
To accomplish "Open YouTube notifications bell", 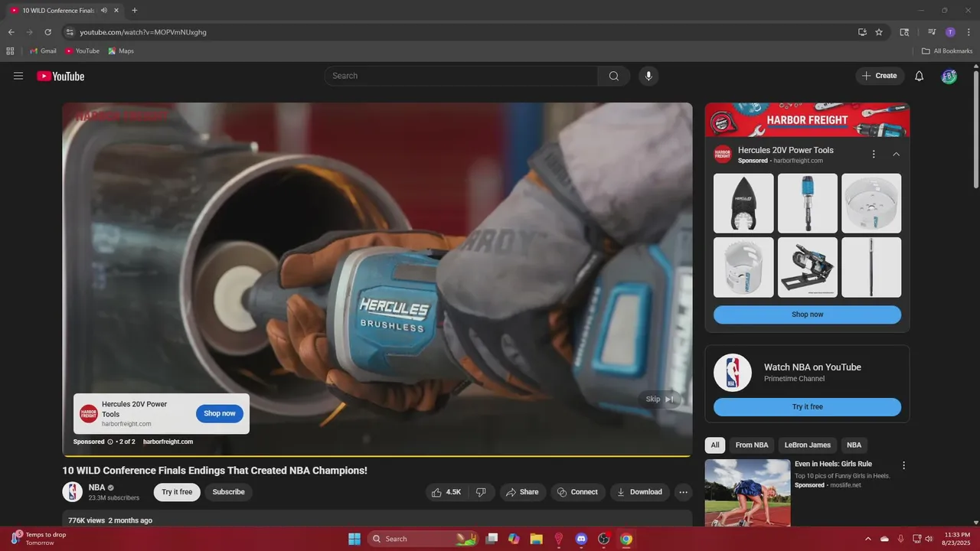I will 920,76.
